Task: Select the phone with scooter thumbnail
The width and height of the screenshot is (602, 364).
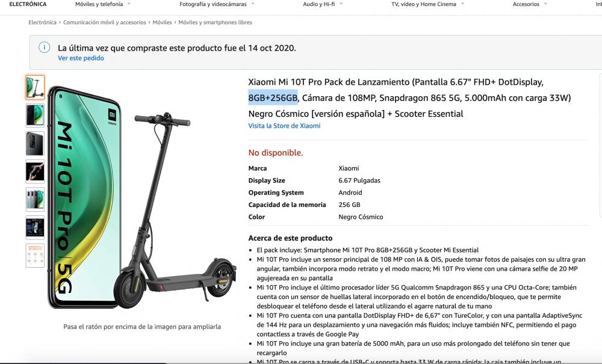Action: point(35,87)
